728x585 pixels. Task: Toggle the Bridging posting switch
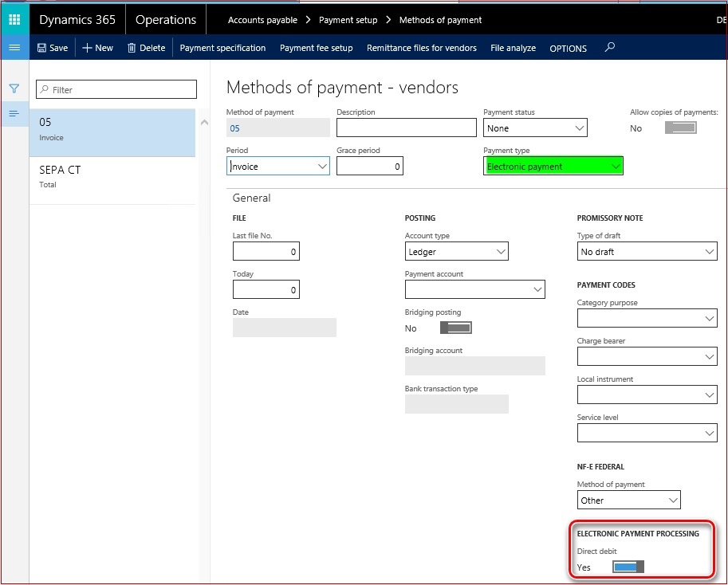(x=456, y=328)
